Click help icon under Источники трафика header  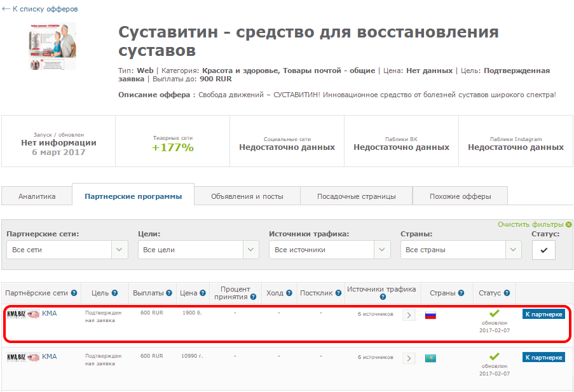click(x=383, y=297)
